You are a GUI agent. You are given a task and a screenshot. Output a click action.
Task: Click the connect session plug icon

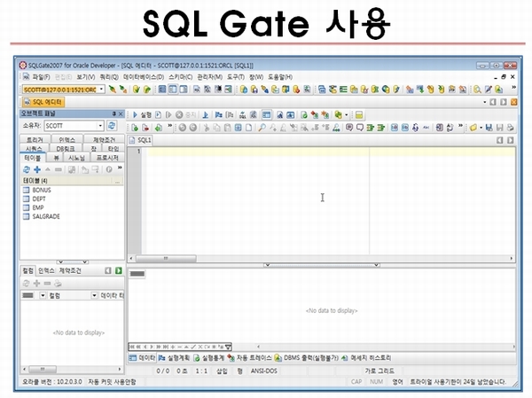click(x=112, y=90)
